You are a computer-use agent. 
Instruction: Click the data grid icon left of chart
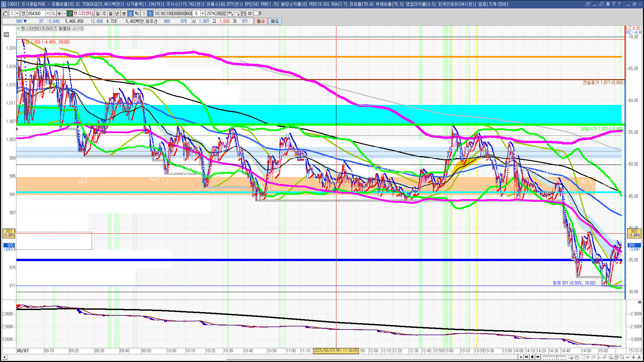pyautogui.click(x=6, y=34)
